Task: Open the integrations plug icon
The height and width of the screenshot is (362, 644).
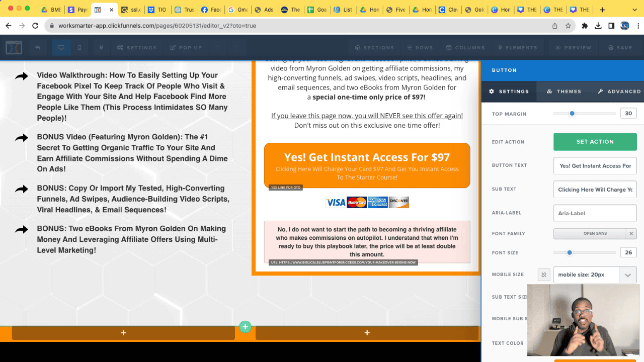Action: click(101, 48)
